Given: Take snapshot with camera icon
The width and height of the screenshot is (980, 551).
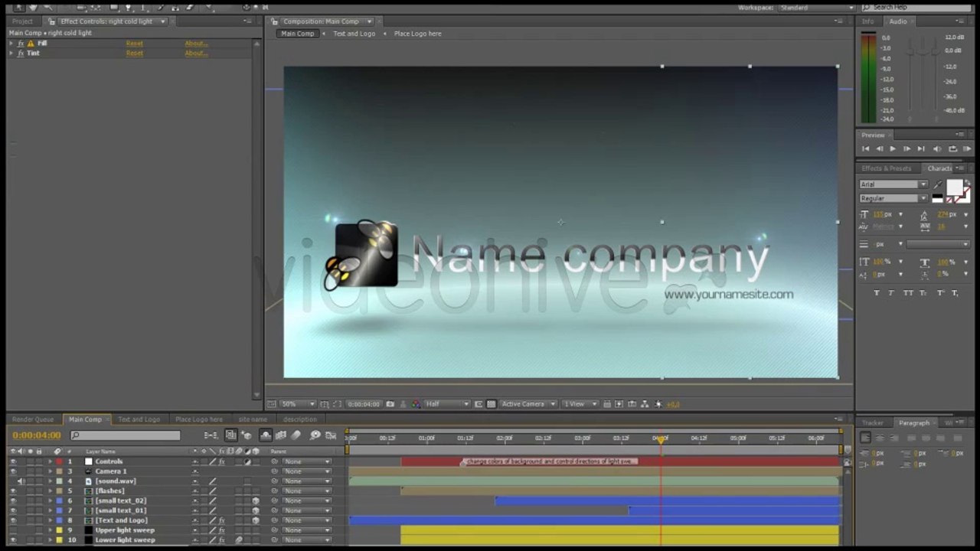Looking at the screenshot, I should tap(390, 404).
